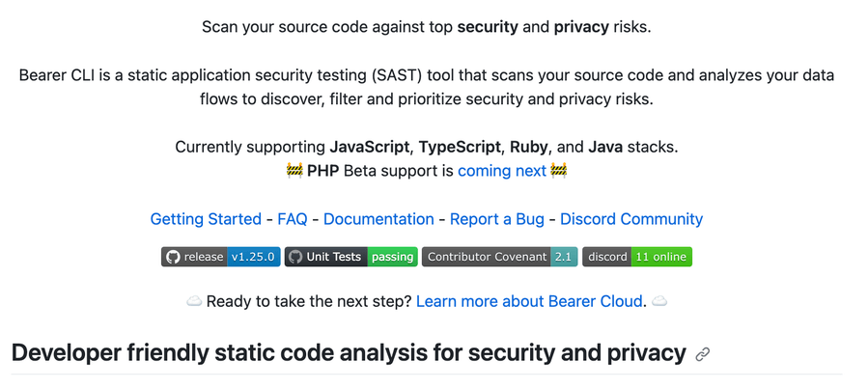The image size is (868, 389).
Task: Click the coming next PHP link
Action: (502, 171)
